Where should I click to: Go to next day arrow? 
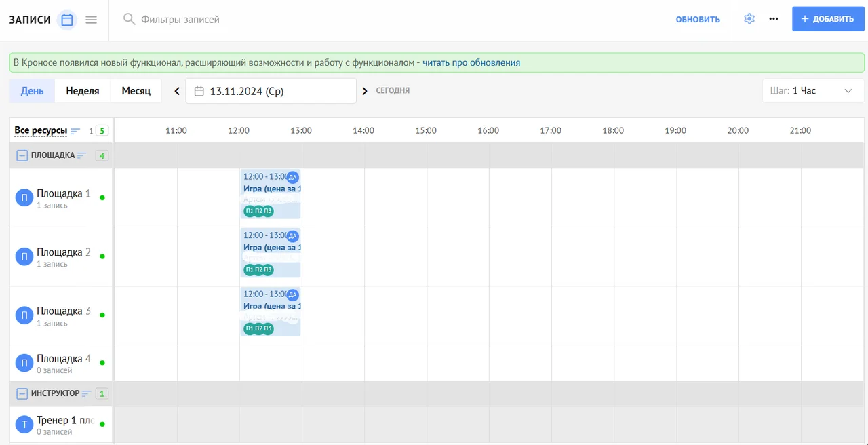point(365,91)
